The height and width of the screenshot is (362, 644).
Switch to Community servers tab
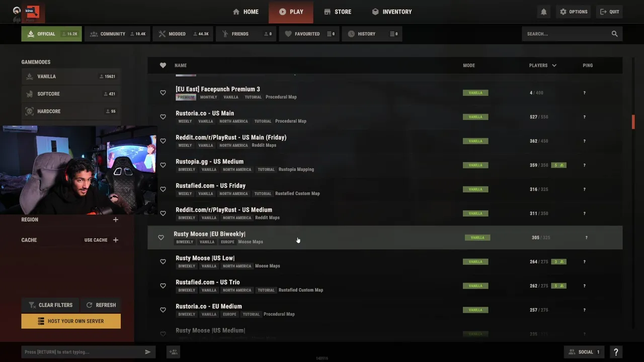(117, 34)
